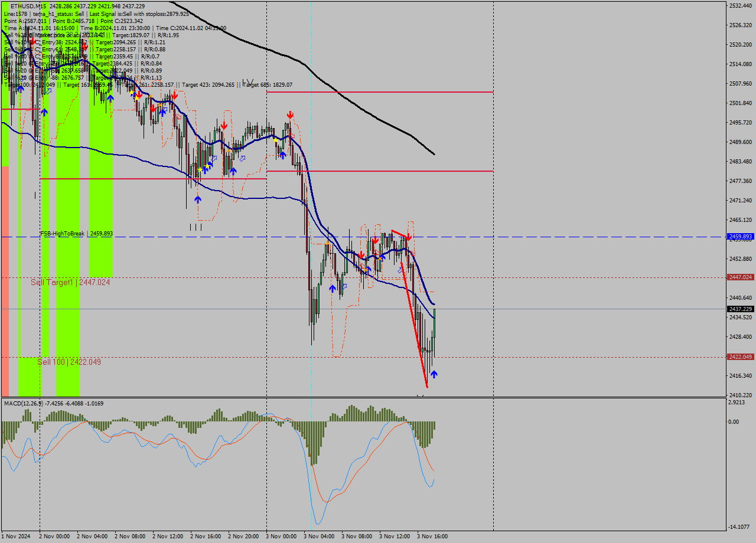The width and height of the screenshot is (756, 543).
Task: Click the red sell arrow just before the 3 Nov 04:00 drop
Action: coord(290,114)
